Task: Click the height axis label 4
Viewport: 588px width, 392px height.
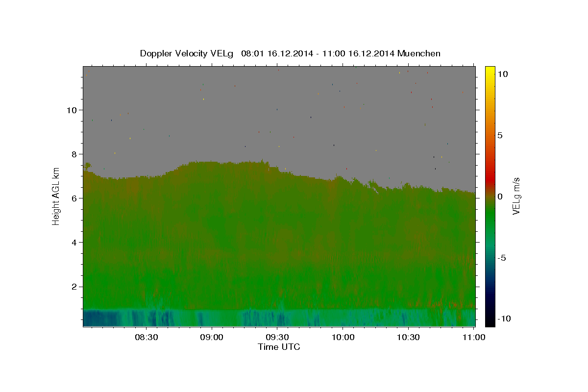Action: click(x=74, y=242)
